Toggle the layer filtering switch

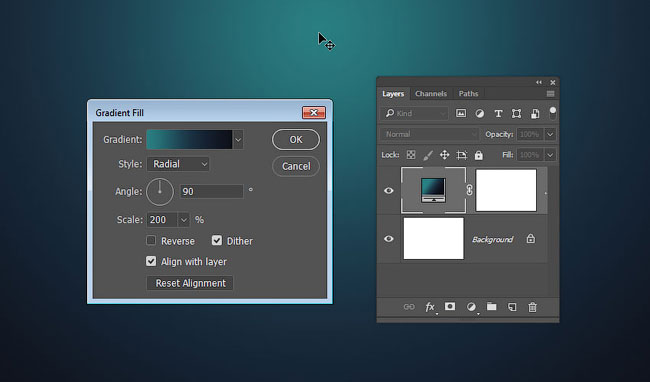pyautogui.click(x=553, y=113)
